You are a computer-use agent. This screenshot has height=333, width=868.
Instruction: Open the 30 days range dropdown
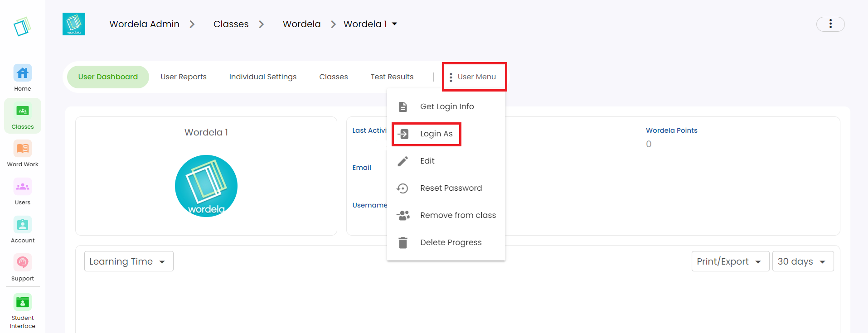(x=803, y=261)
